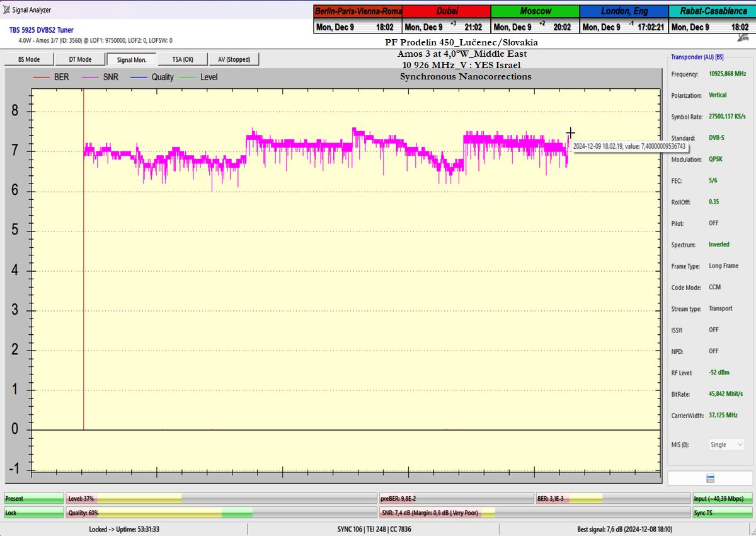This screenshot has width=756, height=536.
Task: Open the TSA (OK) tab
Action: 183,59
